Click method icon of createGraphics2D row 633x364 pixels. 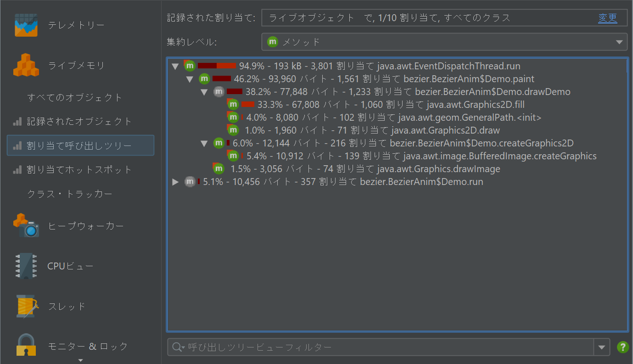click(219, 143)
